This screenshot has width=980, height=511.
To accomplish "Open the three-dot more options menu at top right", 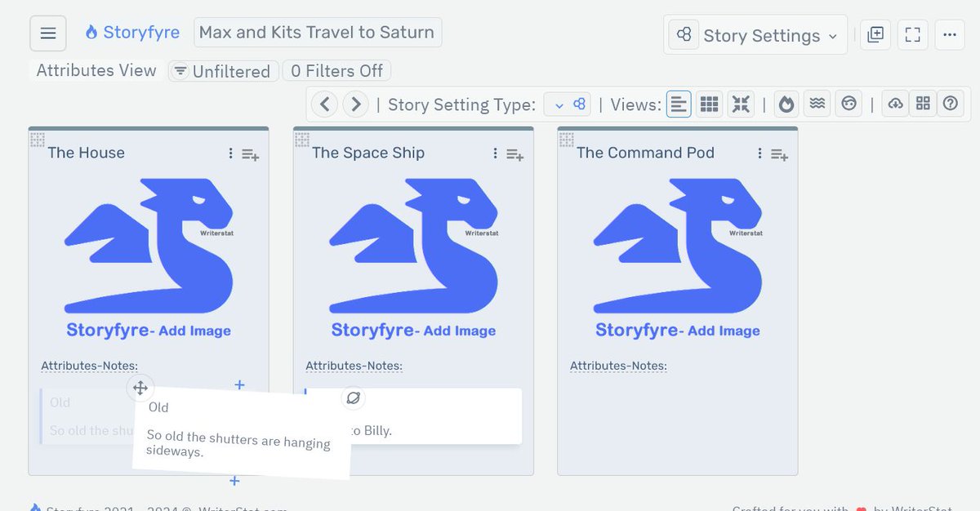I will coord(949,34).
